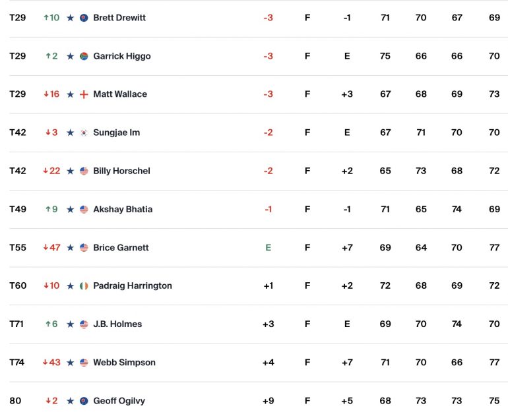Click the Australia flag beside Geoff Ogilvy
Image resolution: width=508 pixels, height=420 pixels.
(x=84, y=401)
